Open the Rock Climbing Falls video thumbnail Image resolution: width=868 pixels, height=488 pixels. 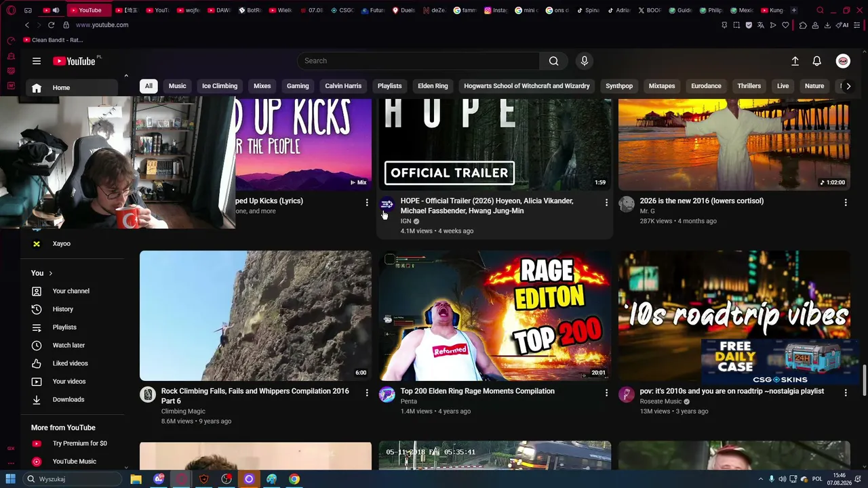[x=256, y=316]
